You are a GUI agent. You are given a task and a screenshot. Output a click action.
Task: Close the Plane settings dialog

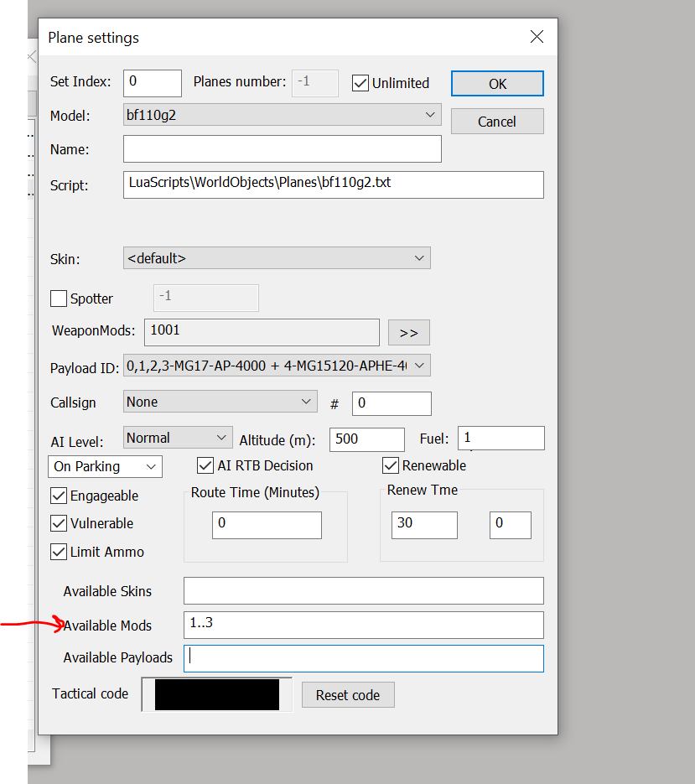point(537,37)
